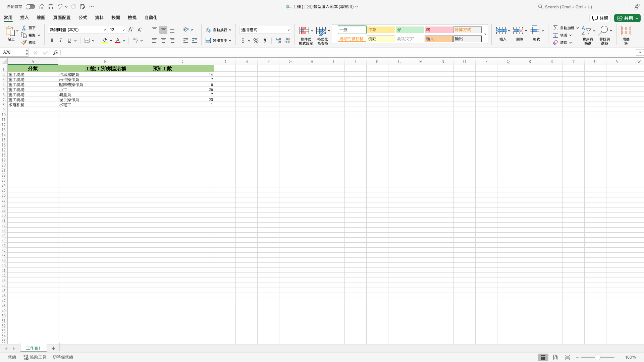This screenshot has height=362, width=644.
Task: Click the Format Painter brush icon
Action: pyautogui.click(x=24, y=43)
